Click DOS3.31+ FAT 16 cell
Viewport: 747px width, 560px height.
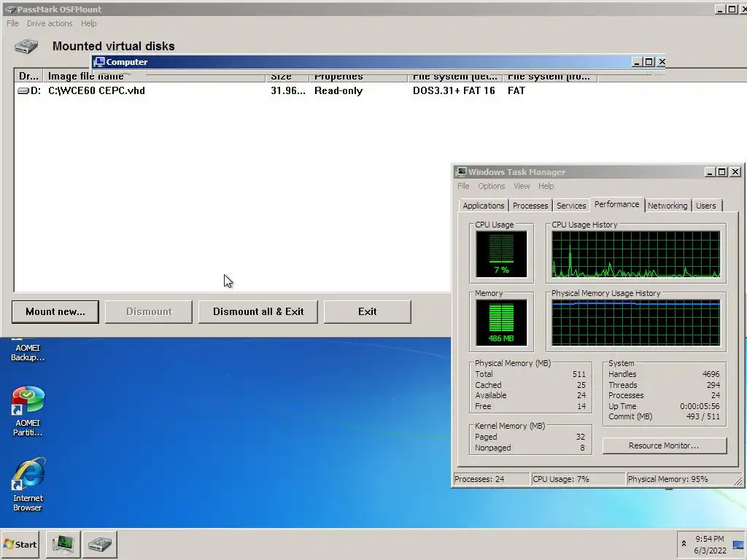tap(454, 91)
